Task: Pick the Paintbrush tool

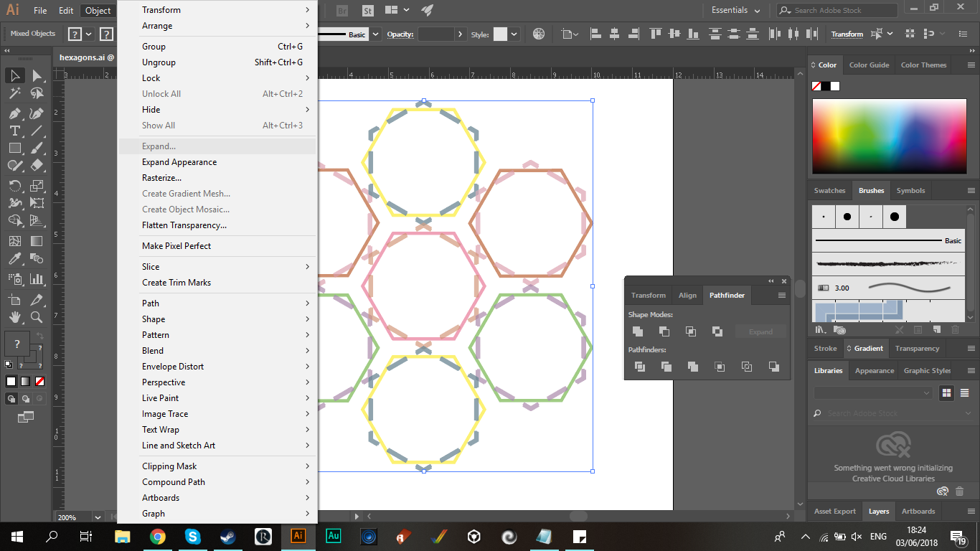Action: tap(37, 149)
